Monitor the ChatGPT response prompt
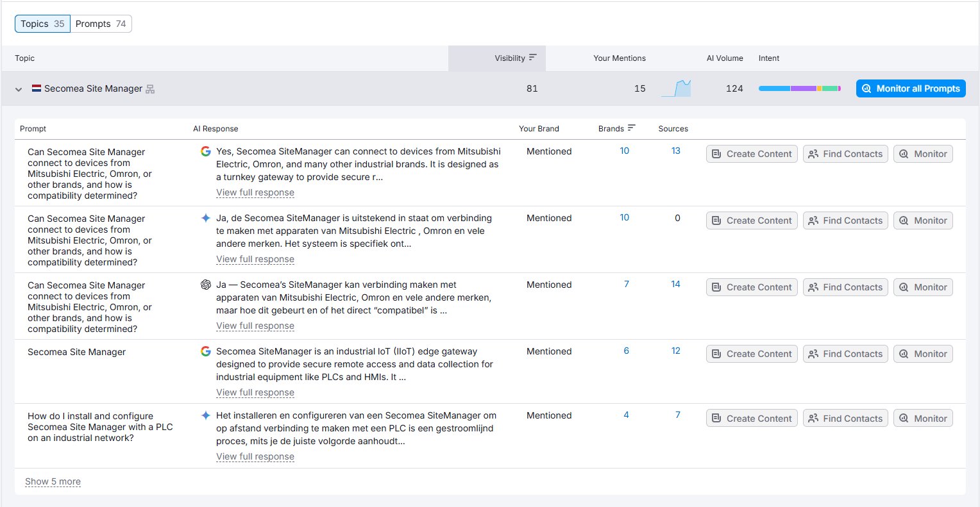Viewport: 980px width, 507px height. [x=923, y=287]
